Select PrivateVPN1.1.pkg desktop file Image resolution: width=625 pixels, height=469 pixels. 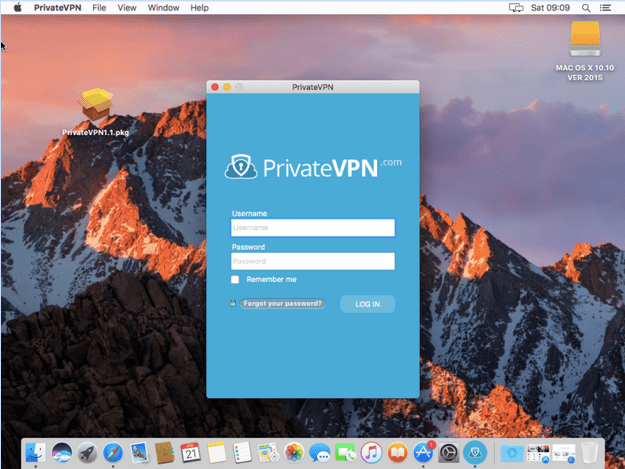click(96, 112)
